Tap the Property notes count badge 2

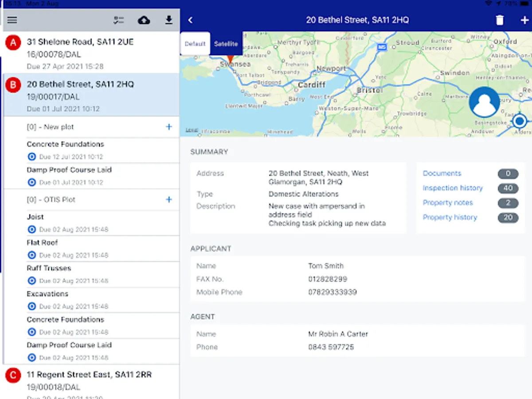[508, 203]
